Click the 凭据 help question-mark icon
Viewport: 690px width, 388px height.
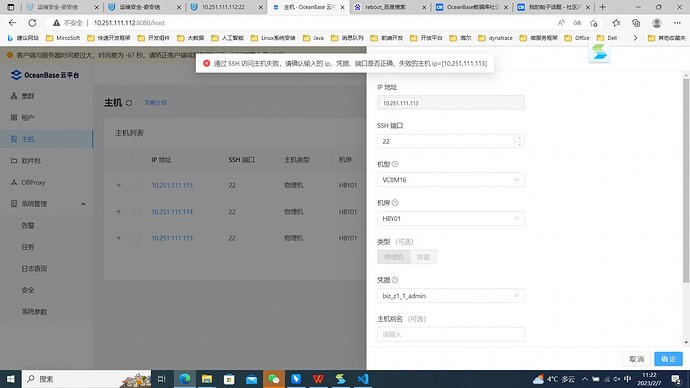[x=395, y=280]
